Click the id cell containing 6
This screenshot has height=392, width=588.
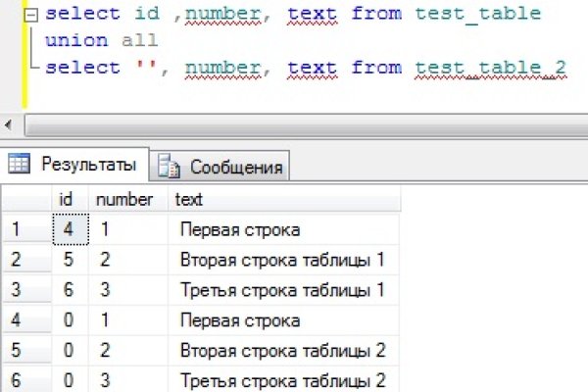tap(67, 290)
